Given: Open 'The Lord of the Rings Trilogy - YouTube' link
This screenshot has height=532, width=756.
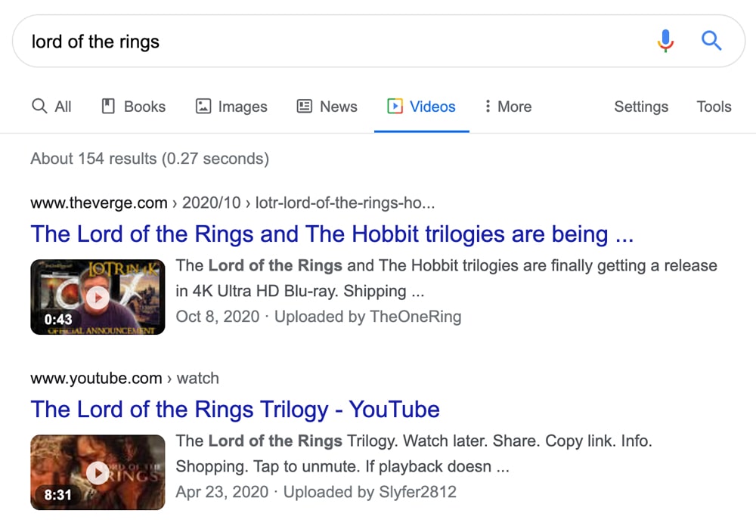Looking at the screenshot, I should tap(235, 410).
